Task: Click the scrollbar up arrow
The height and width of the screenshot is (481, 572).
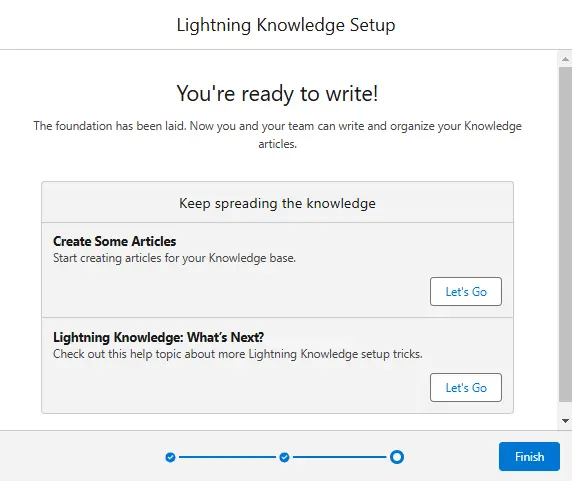Action: (x=565, y=59)
